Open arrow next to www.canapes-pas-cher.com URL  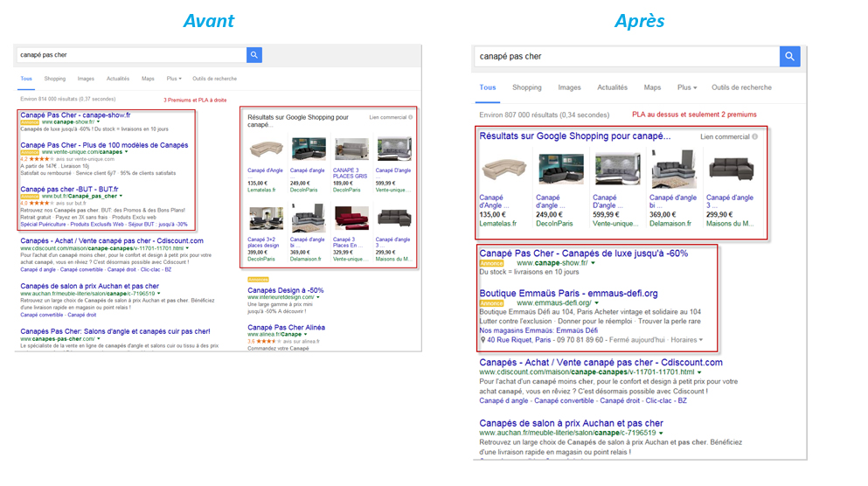point(99,339)
